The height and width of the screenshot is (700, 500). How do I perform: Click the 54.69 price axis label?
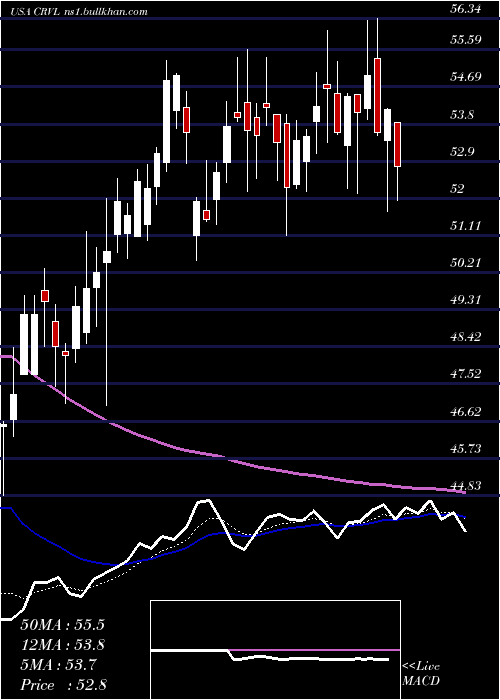(466, 77)
